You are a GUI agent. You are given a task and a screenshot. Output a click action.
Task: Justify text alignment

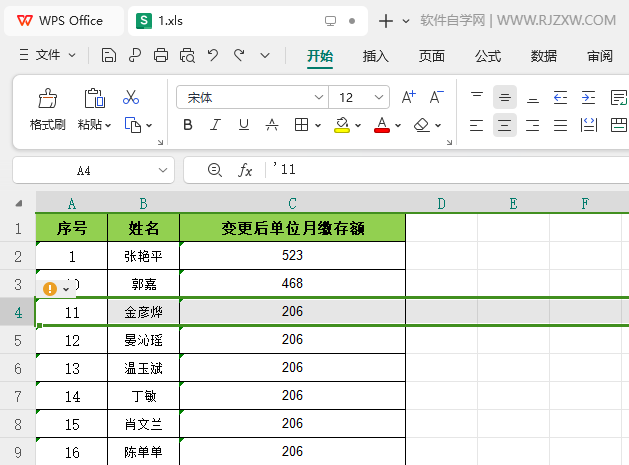point(560,125)
